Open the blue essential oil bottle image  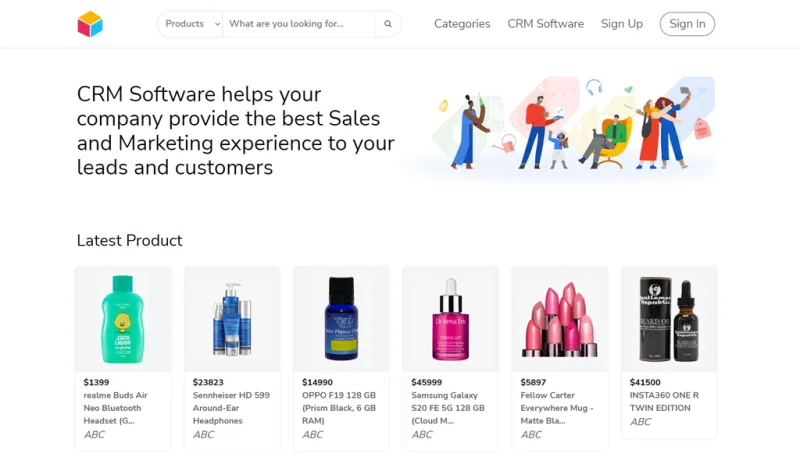pyautogui.click(x=341, y=319)
